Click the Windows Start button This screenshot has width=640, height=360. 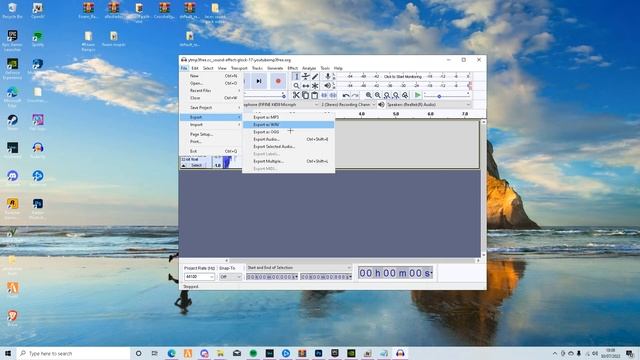pyautogui.click(x=8, y=353)
